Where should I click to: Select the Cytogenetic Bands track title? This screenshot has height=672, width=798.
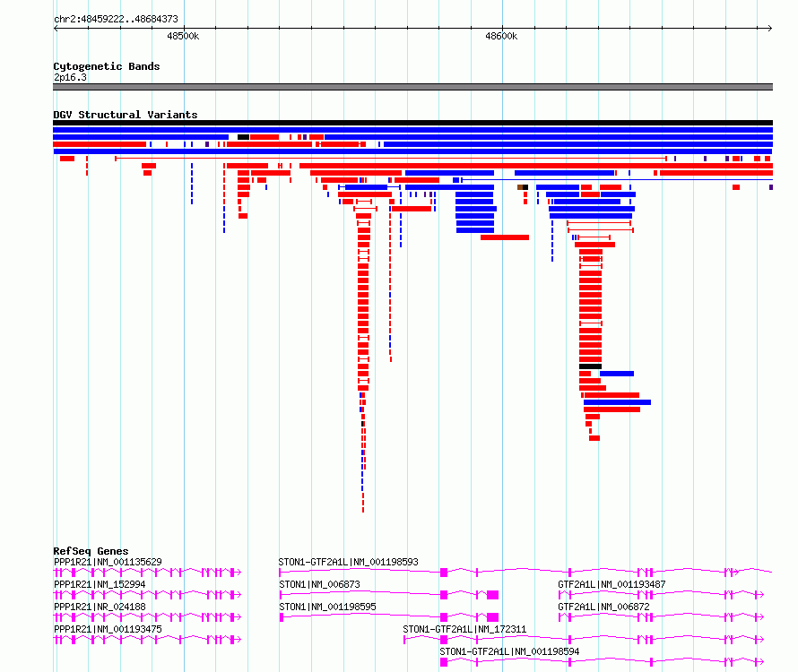[107, 66]
